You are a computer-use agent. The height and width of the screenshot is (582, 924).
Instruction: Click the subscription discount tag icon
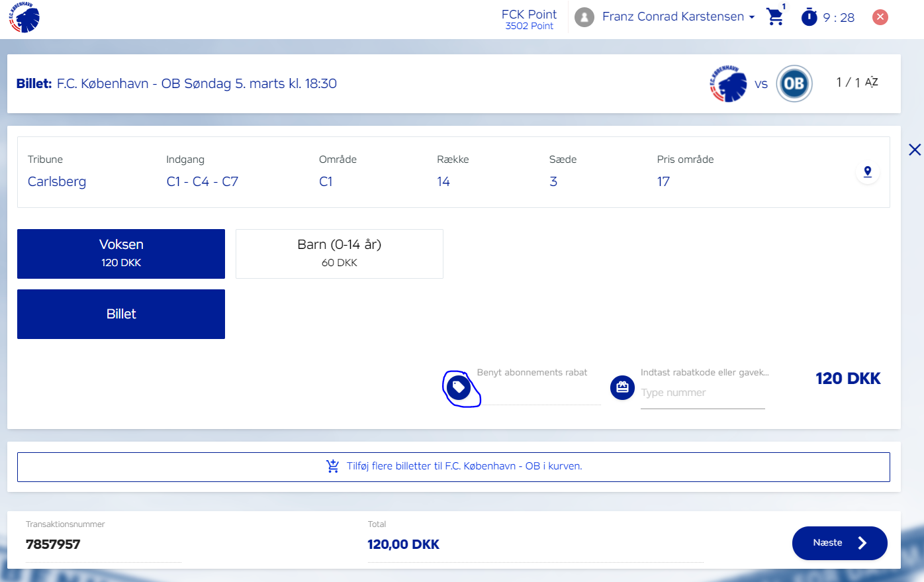pyautogui.click(x=459, y=387)
